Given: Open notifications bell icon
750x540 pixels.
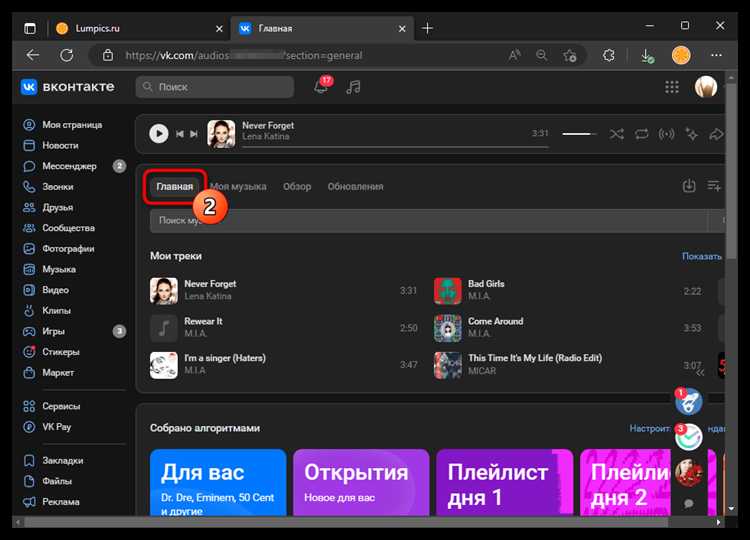Looking at the screenshot, I should pos(321,86).
